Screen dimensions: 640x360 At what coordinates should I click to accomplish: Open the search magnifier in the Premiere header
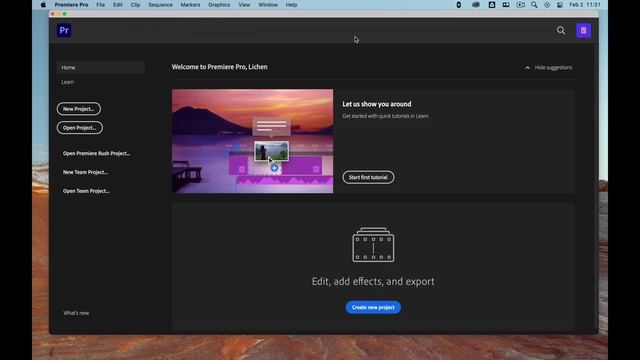[561, 31]
